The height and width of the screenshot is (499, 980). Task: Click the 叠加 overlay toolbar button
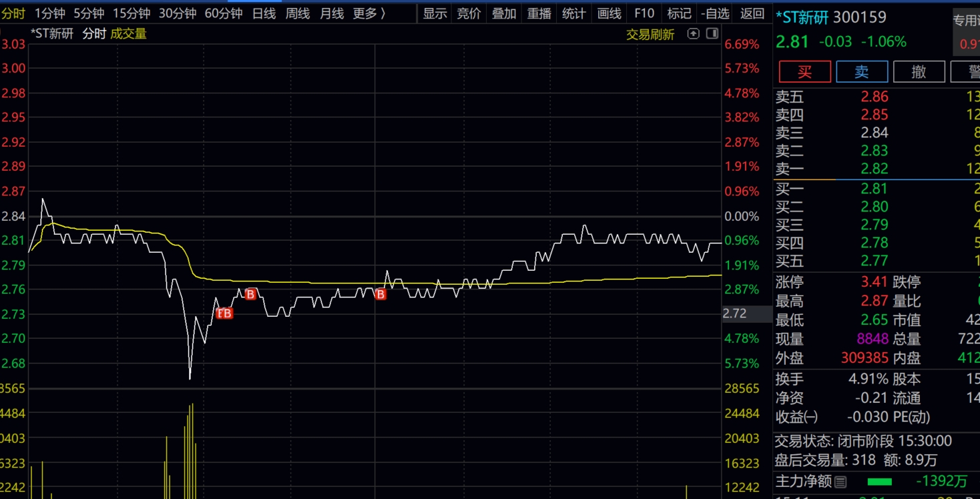tap(504, 13)
